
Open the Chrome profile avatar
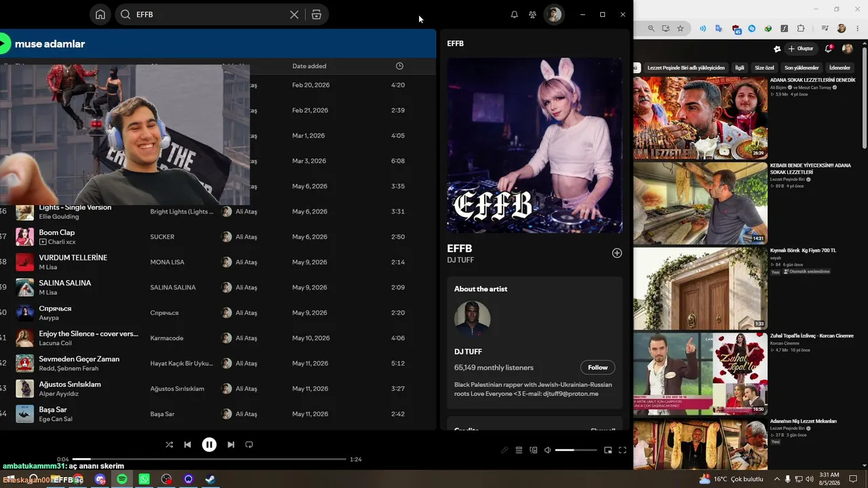(842, 28)
